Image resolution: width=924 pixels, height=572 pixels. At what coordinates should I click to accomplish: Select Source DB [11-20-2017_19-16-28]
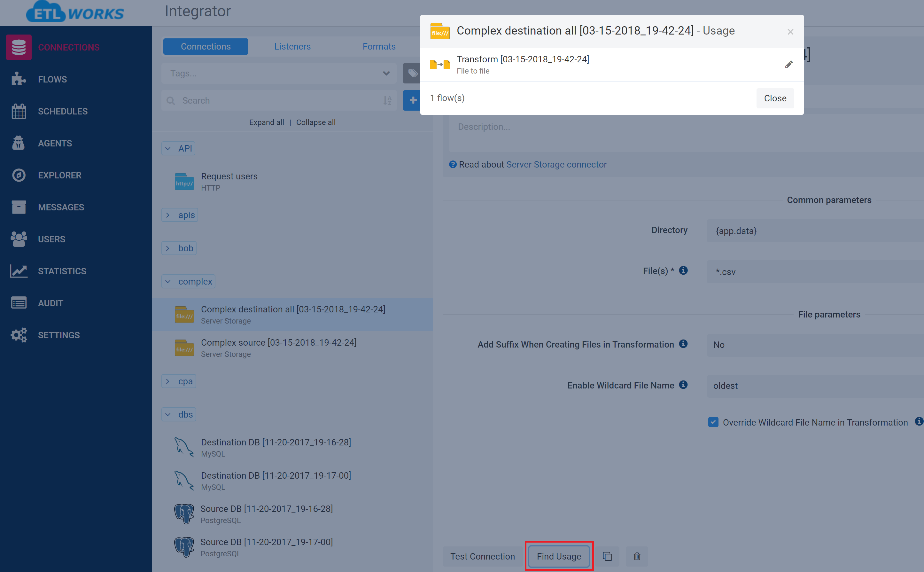(x=292, y=514)
